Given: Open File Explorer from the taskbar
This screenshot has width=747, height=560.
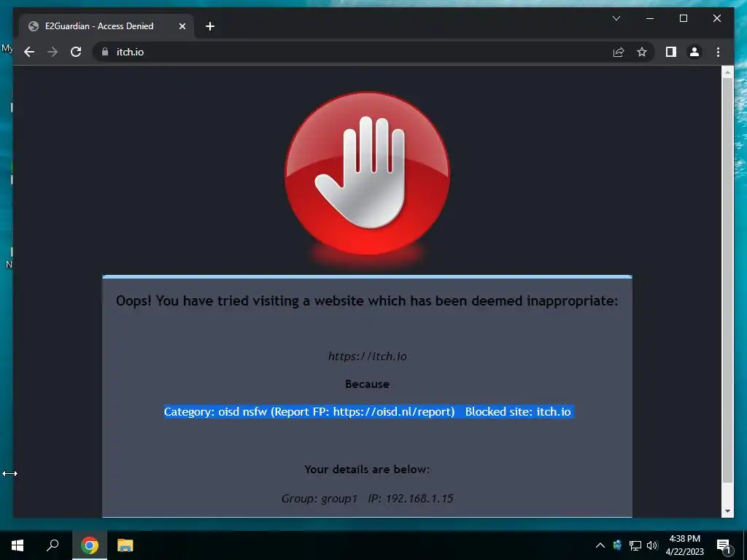Looking at the screenshot, I should (125, 545).
